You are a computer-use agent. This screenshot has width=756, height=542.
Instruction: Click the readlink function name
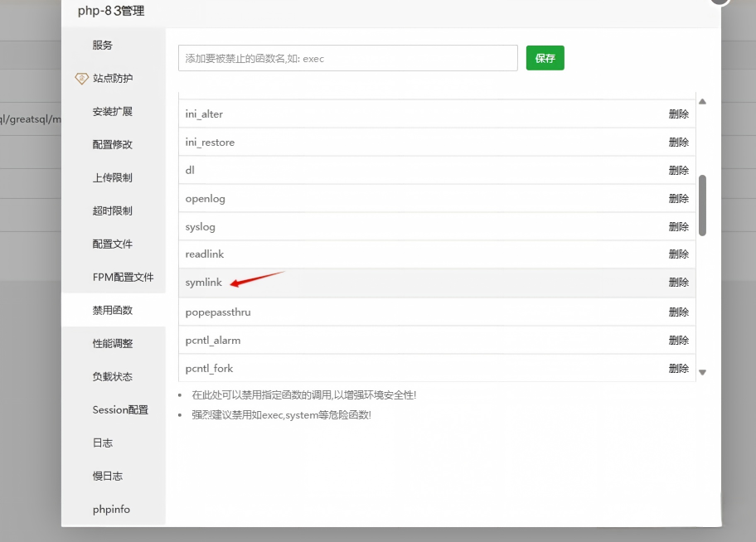(205, 254)
